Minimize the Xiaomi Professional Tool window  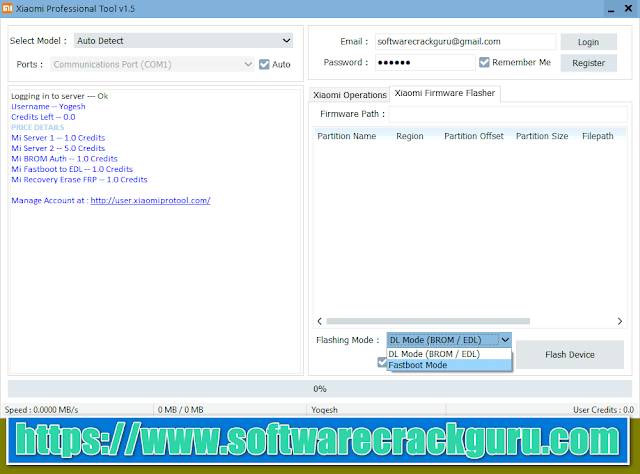pos(611,9)
